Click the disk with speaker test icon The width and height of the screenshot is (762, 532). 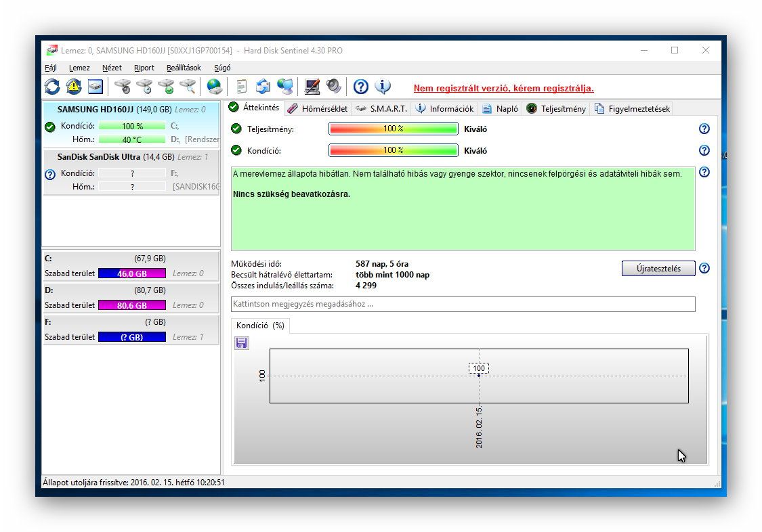pyautogui.click(x=123, y=87)
